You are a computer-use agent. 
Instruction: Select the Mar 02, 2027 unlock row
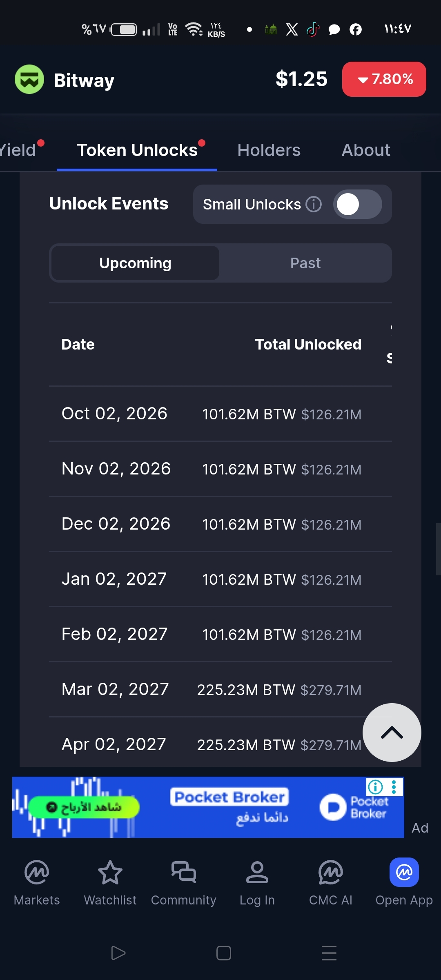[x=220, y=689]
